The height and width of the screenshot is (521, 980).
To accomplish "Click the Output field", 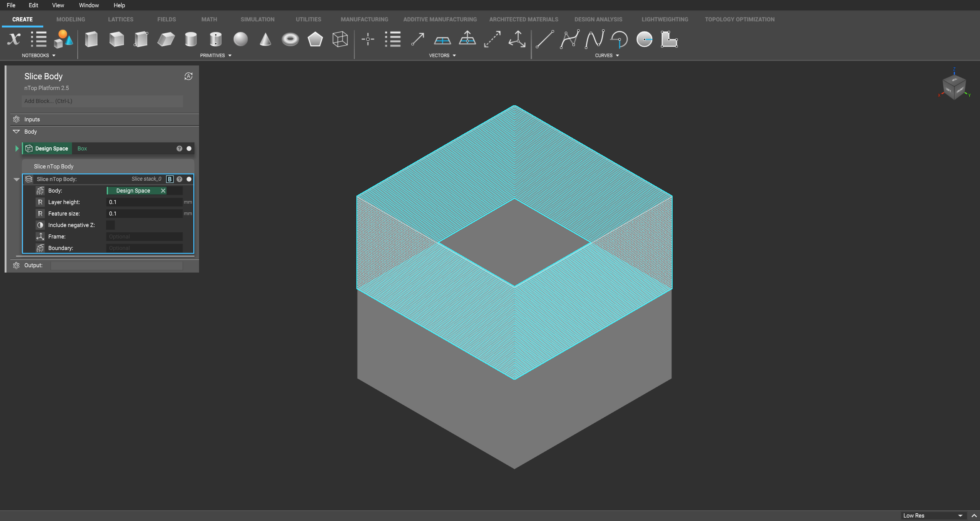I will coord(117,266).
